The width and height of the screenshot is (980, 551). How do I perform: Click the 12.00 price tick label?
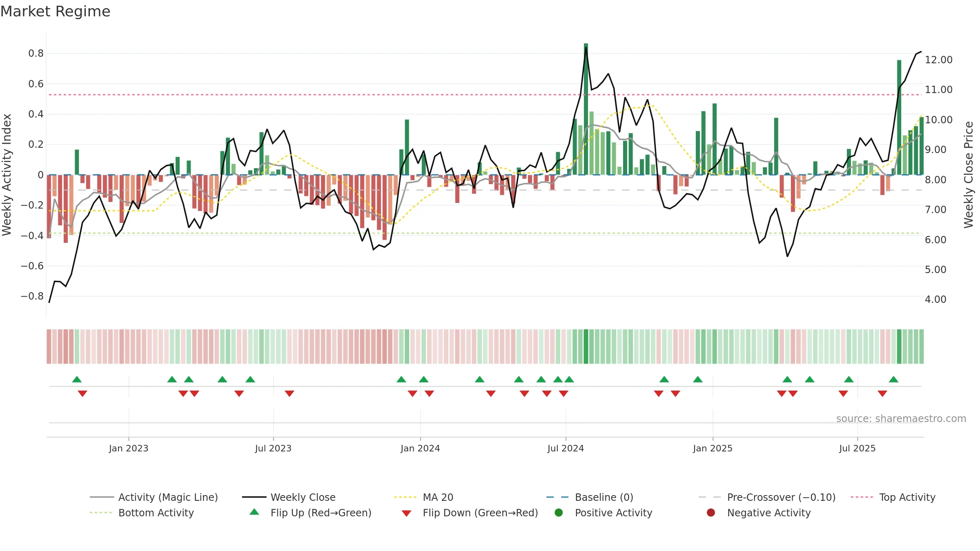point(939,60)
